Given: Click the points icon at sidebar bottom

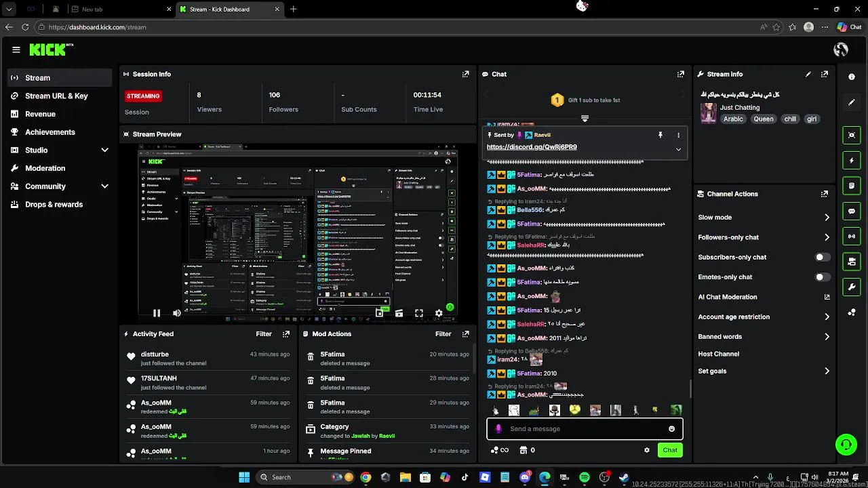Looking at the screenshot, I should coord(852,312).
